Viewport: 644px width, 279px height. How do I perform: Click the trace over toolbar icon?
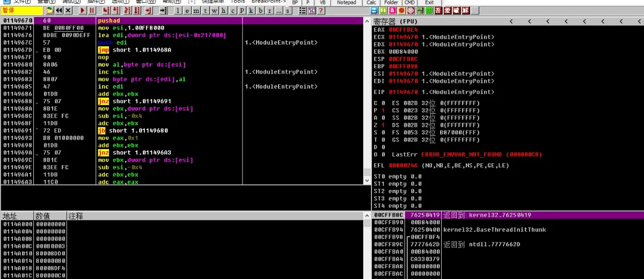(137, 10)
